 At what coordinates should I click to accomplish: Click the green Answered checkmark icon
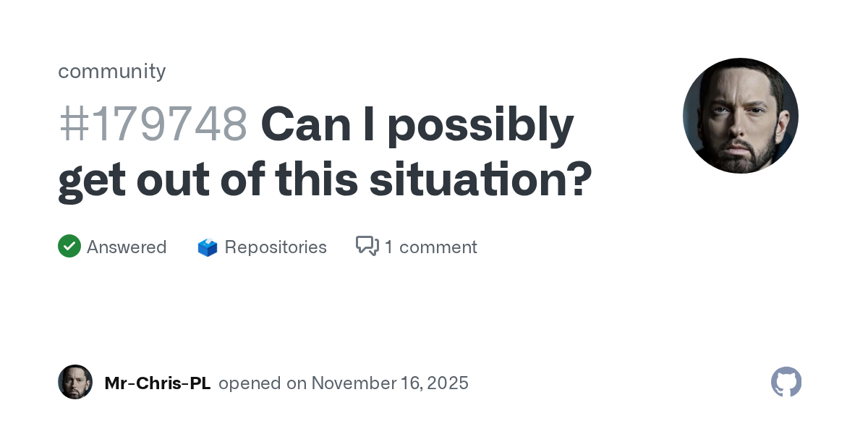[69, 247]
